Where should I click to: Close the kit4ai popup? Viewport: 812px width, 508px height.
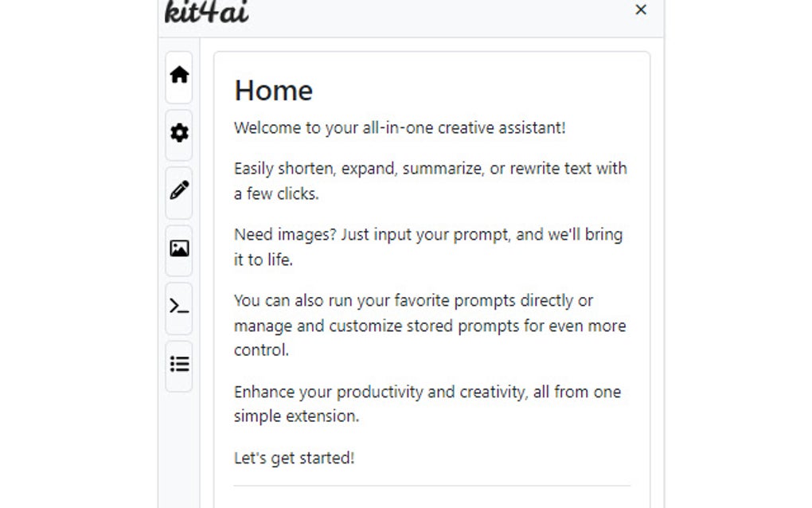[641, 10]
